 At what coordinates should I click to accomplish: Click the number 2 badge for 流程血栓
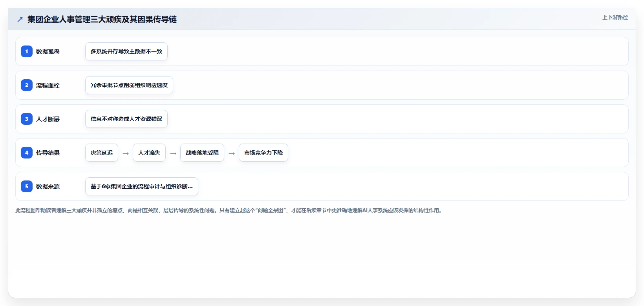[x=27, y=85]
